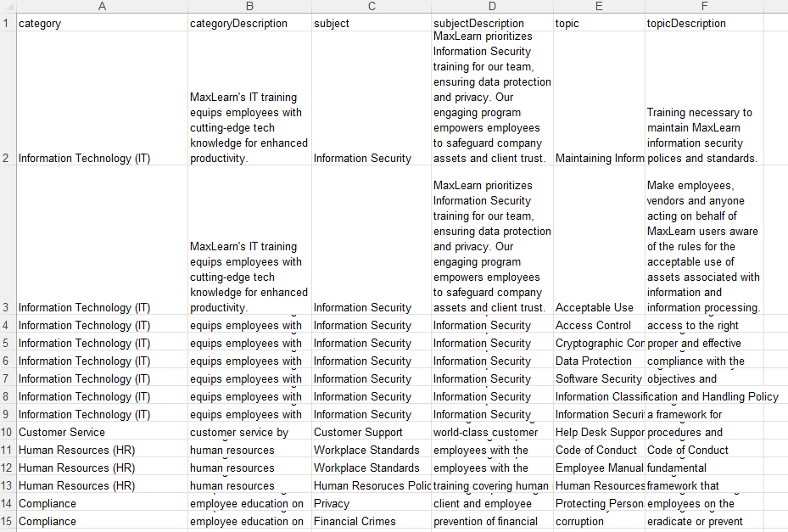This screenshot has width=788, height=532.
Task: Select 'prevention of financial' description cell
Action: click(x=492, y=521)
